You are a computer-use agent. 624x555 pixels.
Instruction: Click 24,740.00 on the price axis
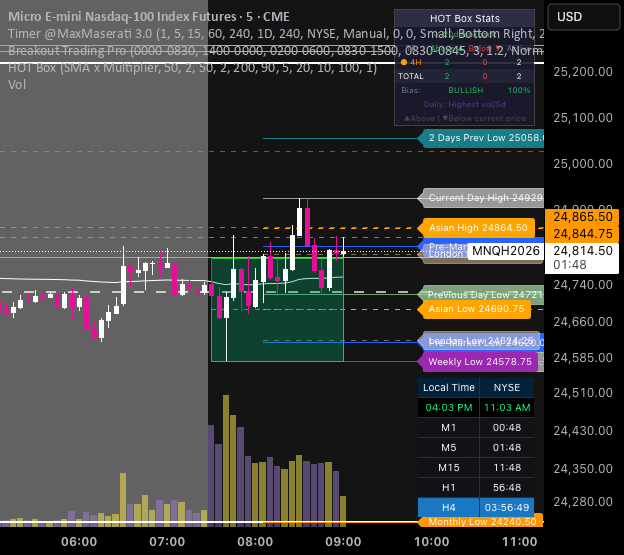(583, 285)
